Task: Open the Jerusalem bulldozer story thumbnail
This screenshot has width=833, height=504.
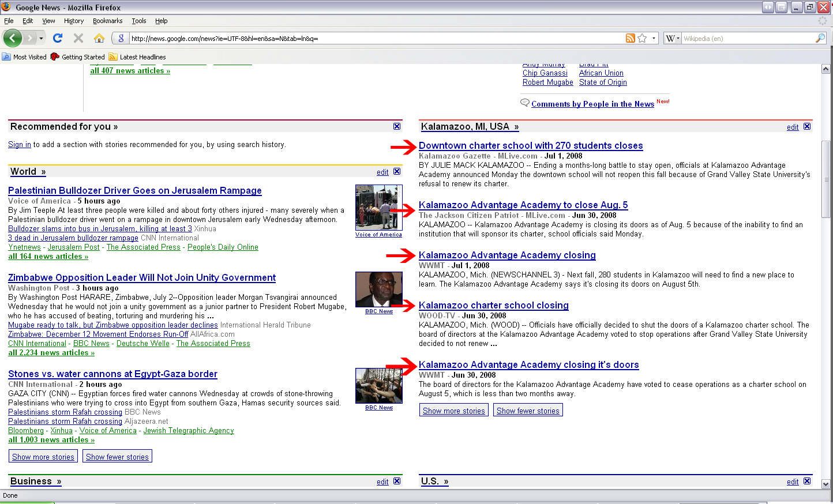Action: [379, 208]
